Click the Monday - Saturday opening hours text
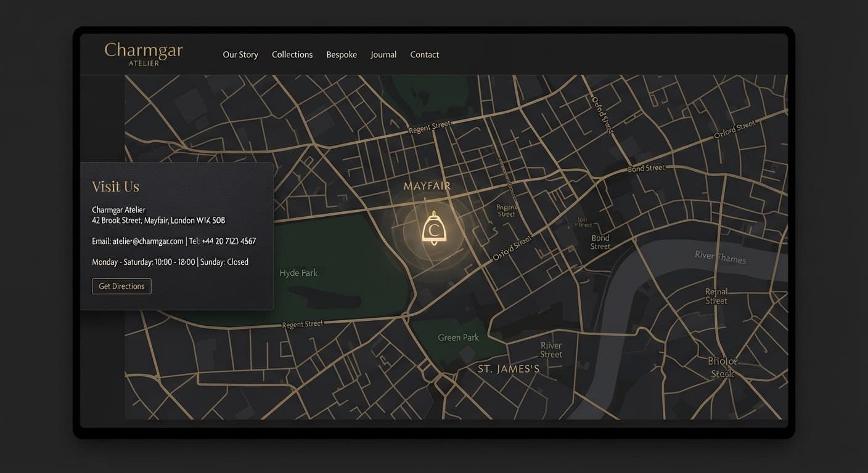The image size is (868, 473). point(144,262)
